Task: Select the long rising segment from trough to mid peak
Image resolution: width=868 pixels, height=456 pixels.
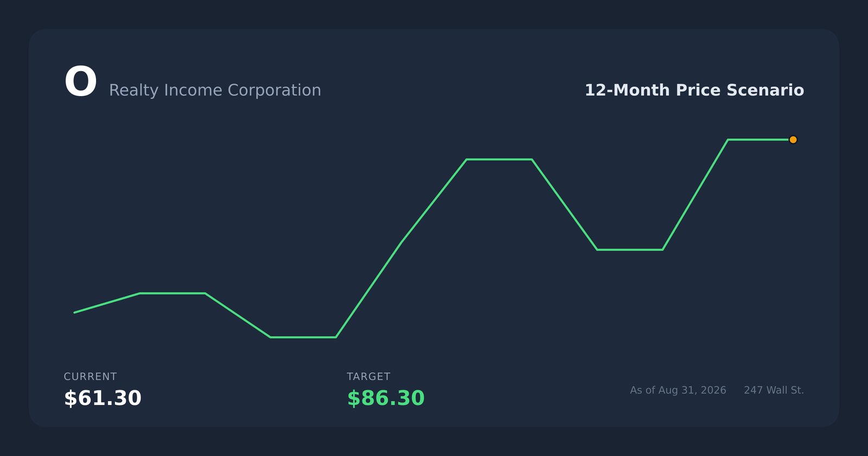Action: 401,248
